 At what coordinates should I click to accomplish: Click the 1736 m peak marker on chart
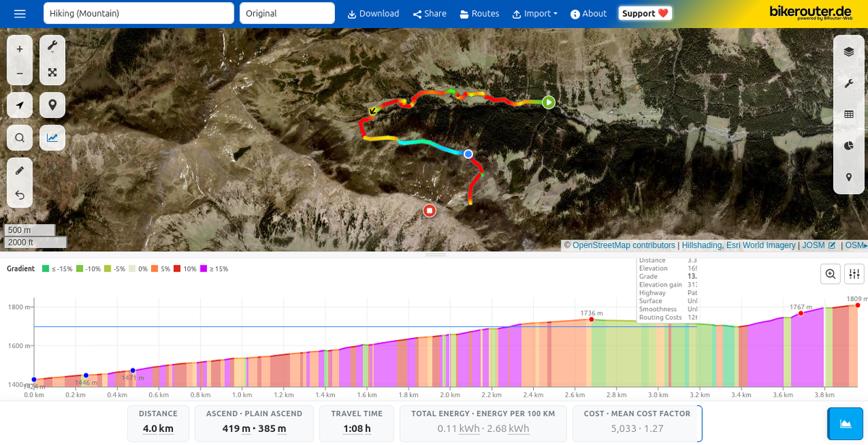[591, 319]
